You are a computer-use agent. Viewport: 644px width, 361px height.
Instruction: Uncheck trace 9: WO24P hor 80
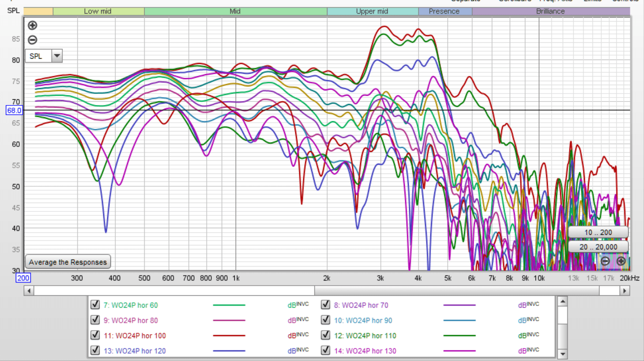click(x=95, y=320)
